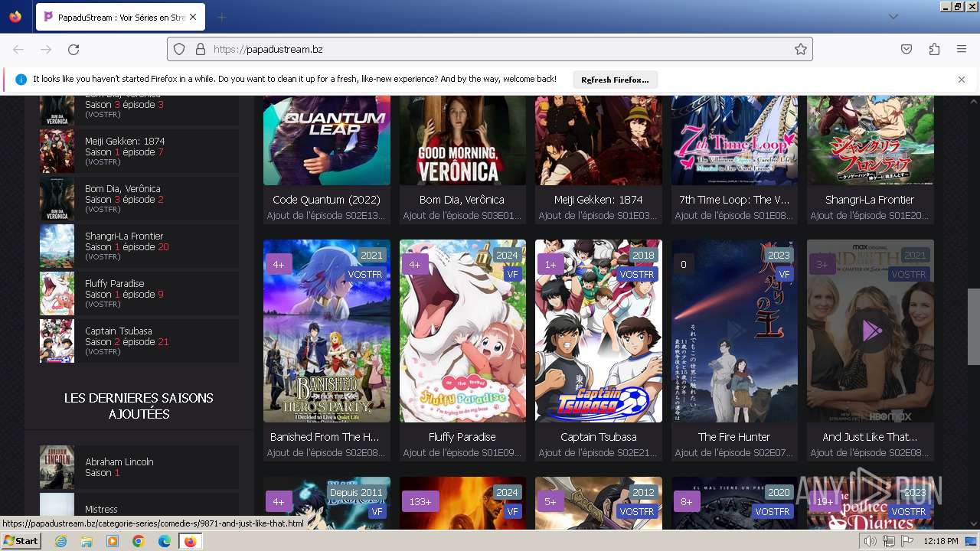980x551 pixels.
Task: Open the Firefox application menu
Action: click(x=962, y=49)
